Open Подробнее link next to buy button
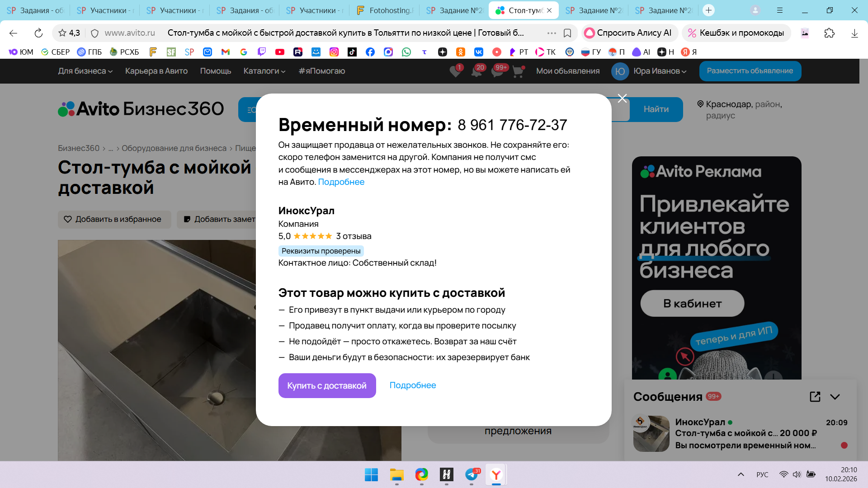Screen dimensions: 868x488 (413, 385)
